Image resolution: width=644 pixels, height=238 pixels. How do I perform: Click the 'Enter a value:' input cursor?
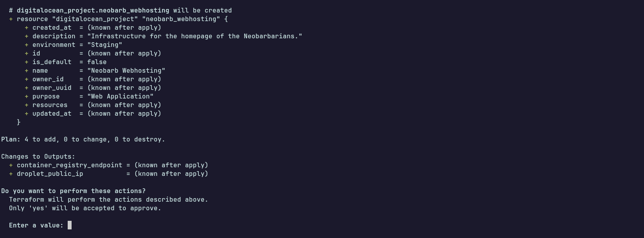click(x=70, y=225)
